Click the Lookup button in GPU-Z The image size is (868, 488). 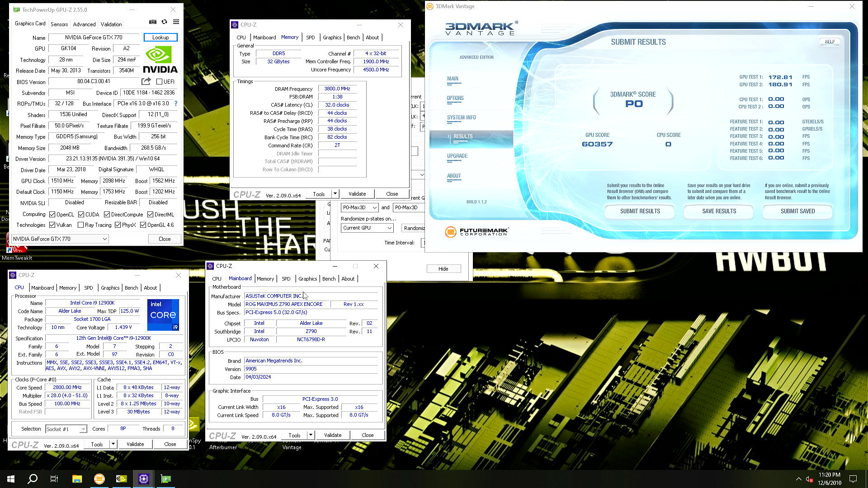(x=160, y=38)
